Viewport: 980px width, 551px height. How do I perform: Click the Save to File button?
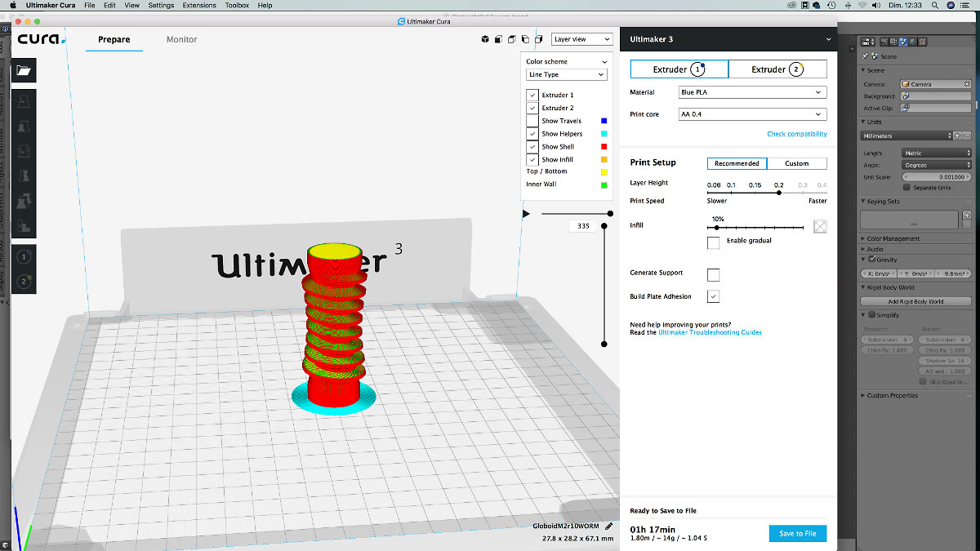[x=798, y=534]
